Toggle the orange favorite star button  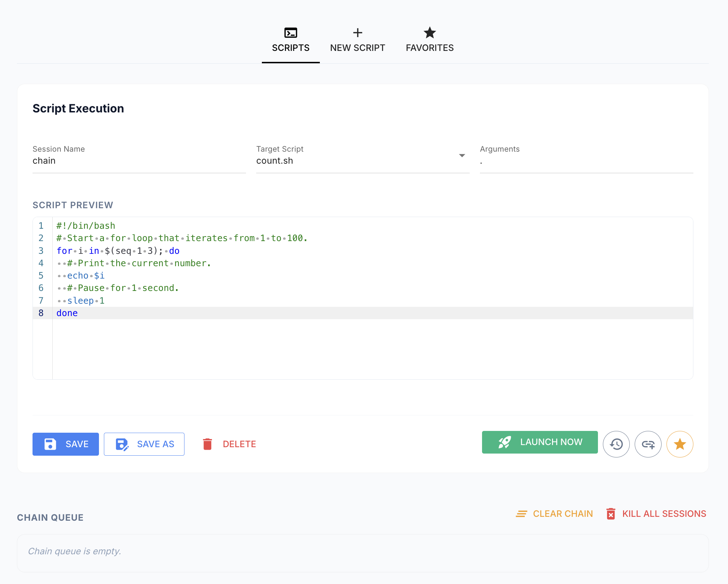680,444
